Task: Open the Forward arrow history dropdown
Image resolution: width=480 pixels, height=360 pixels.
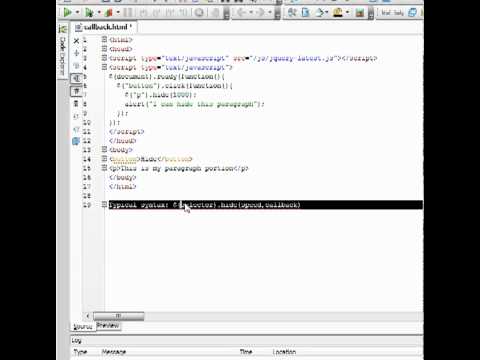Action: (x=270, y=13)
